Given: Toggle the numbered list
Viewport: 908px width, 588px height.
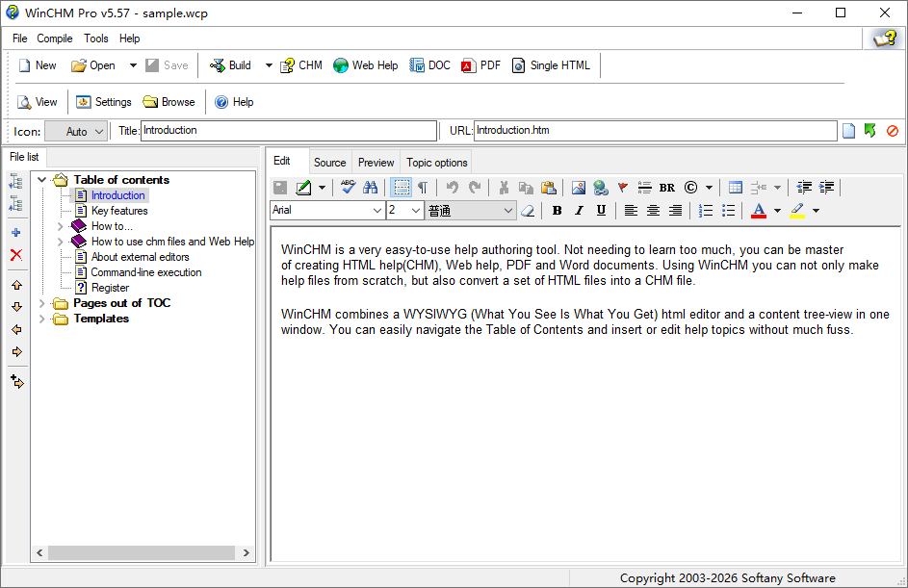Looking at the screenshot, I should pos(706,211).
